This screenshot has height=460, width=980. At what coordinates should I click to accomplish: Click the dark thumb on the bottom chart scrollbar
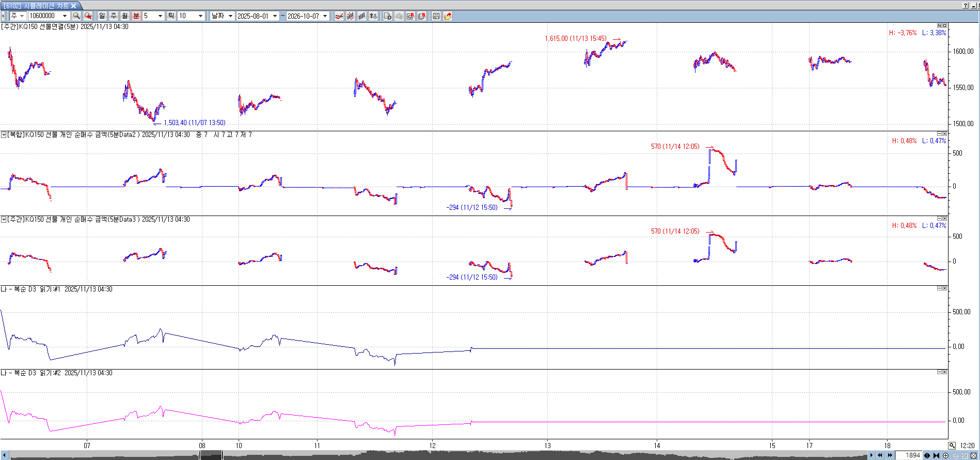[211, 455]
